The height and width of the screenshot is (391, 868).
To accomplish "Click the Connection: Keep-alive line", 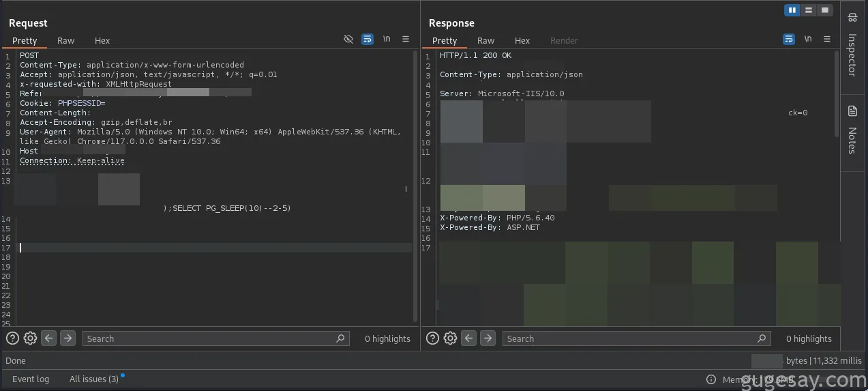I will coord(72,160).
